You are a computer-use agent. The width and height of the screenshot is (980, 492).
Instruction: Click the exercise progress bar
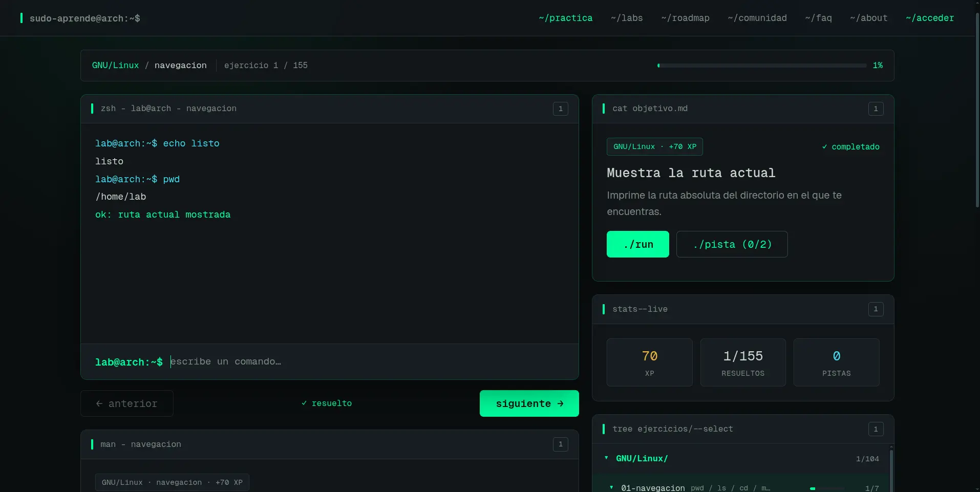pos(762,66)
